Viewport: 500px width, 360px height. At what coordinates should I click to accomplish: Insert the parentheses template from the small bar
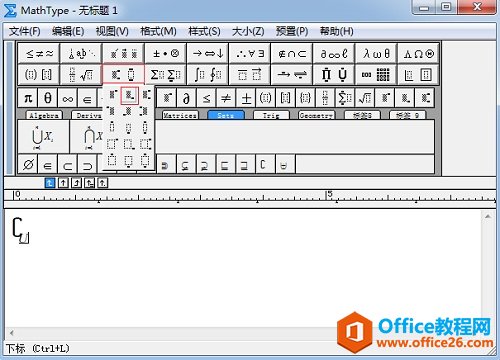click(x=266, y=98)
